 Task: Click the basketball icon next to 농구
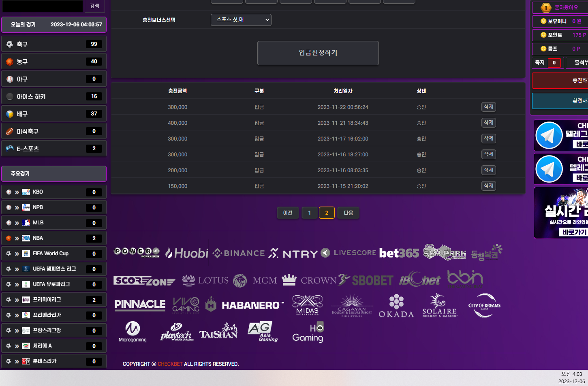click(x=10, y=62)
